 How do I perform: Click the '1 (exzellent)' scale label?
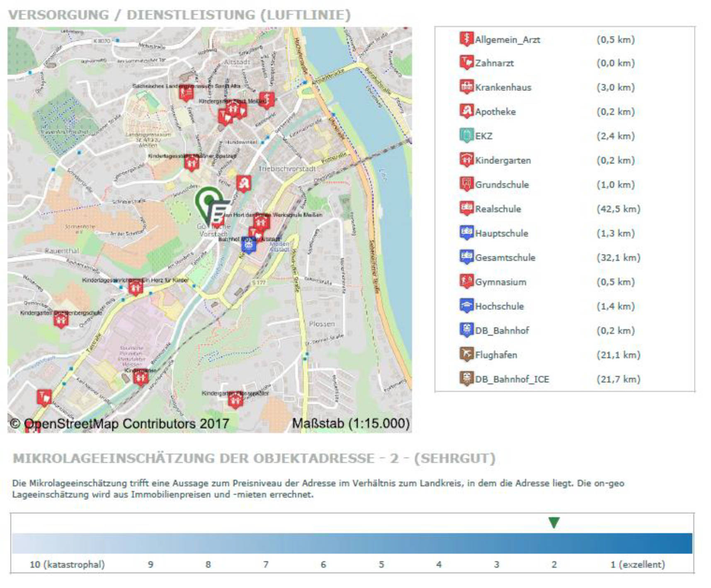pyautogui.click(x=637, y=564)
